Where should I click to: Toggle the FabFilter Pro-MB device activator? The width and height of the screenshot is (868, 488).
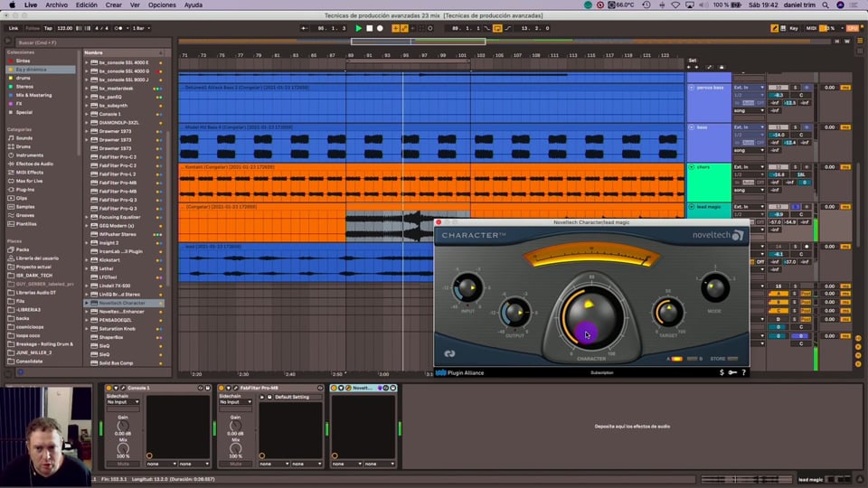point(222,389)
